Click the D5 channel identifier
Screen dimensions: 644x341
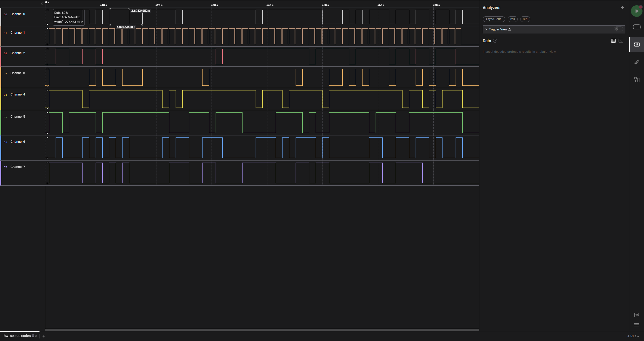coord(5,117)
